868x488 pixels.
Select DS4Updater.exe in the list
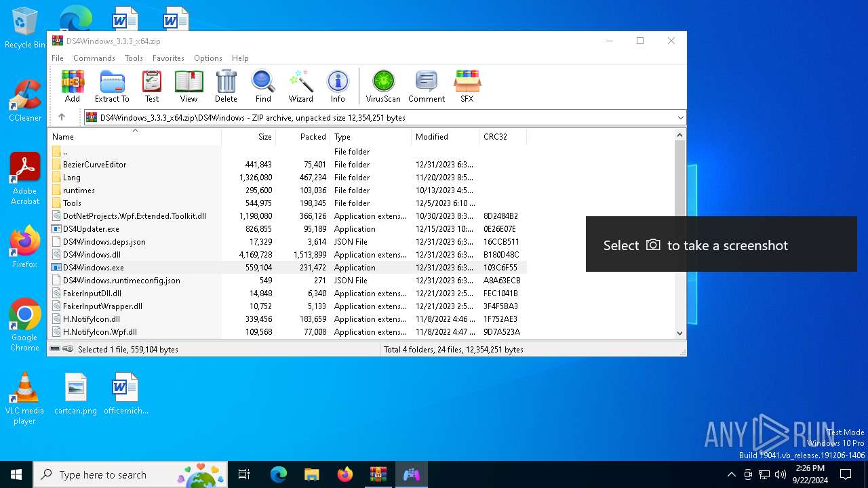[288, 229]
